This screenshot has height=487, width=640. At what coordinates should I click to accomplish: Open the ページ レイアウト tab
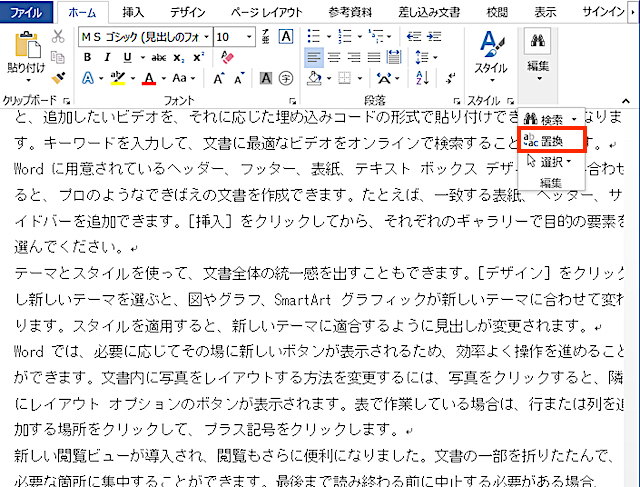263,12
